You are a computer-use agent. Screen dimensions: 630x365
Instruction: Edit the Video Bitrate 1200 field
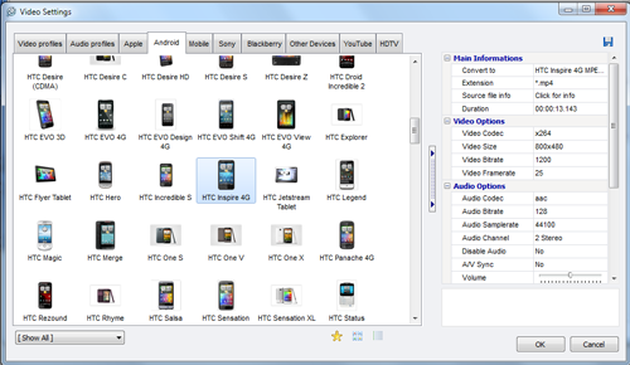click(x=570, y=160)
